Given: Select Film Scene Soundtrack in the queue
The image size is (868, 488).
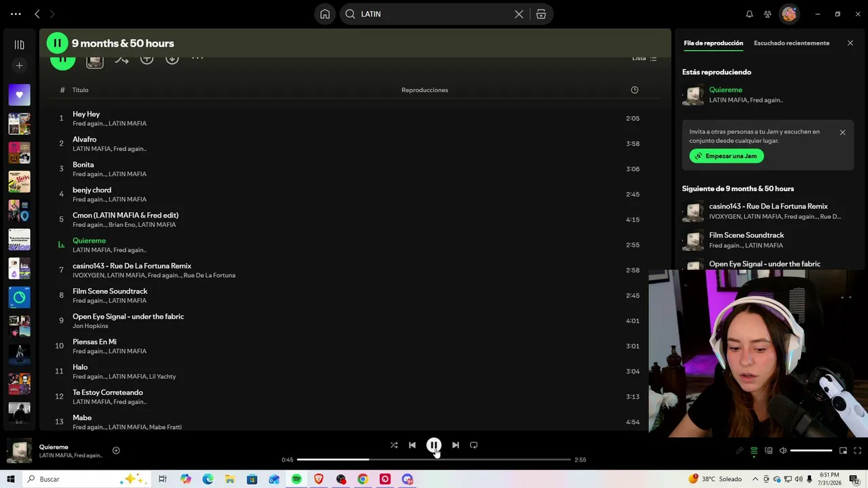Looking at the screenshot, I should coord(768,240).
